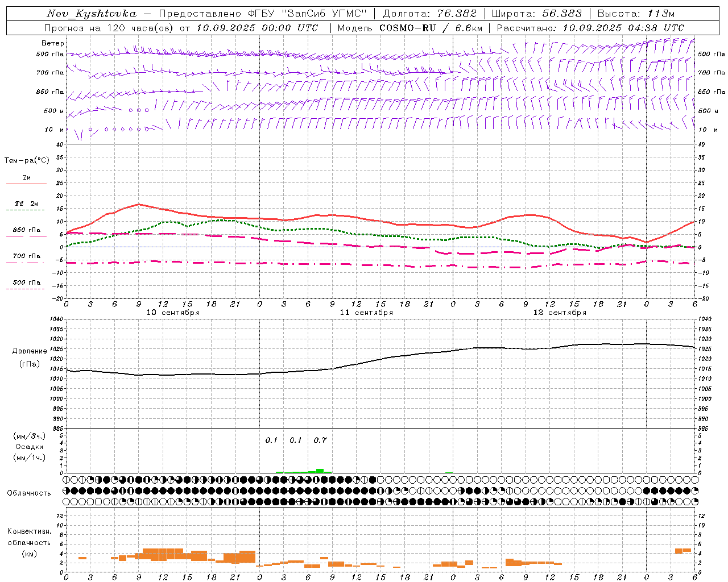Click the station name Nov_Kyshtovka

coord(92,14)
